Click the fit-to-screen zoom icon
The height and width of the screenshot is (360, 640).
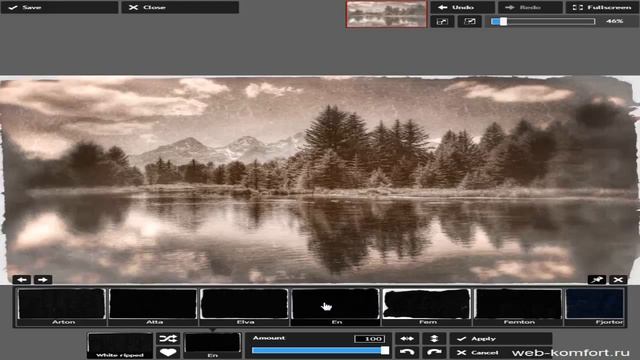click(442, 22)
